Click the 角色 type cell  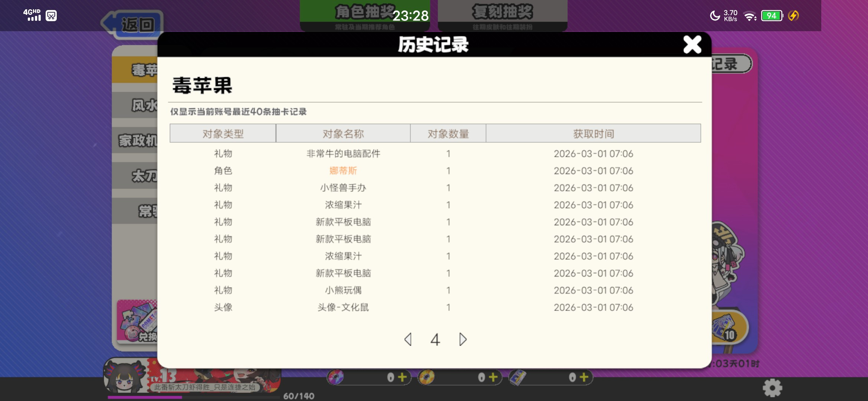pos(223,171)
